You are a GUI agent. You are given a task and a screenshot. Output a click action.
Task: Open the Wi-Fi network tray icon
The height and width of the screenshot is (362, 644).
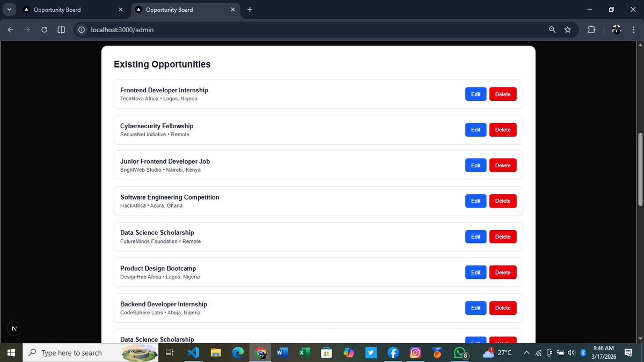click(x=538, y=353)
